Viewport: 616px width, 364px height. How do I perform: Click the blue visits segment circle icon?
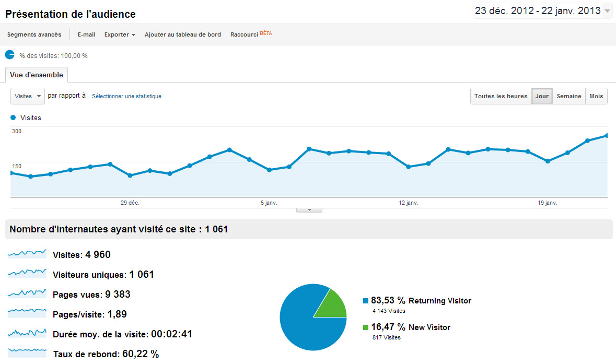[x=10, y=55]
